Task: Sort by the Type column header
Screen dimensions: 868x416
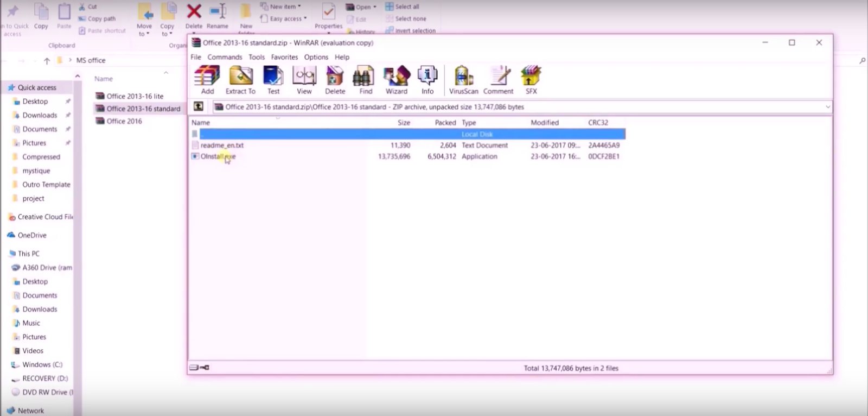Action: (469, 123)
